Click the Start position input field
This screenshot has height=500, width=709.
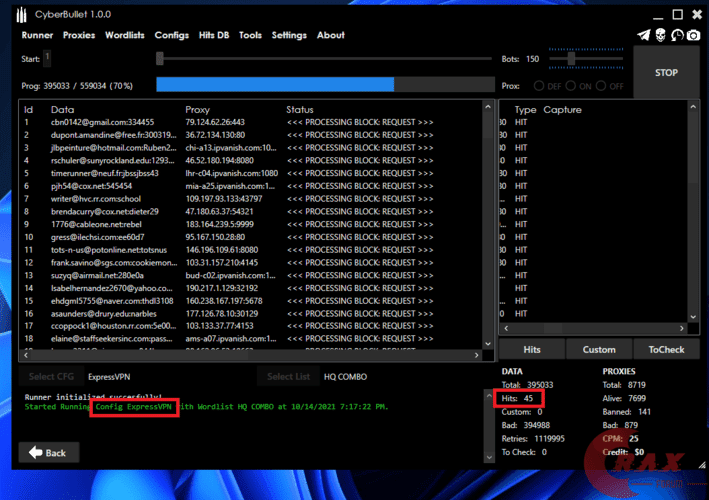point(47,59)
